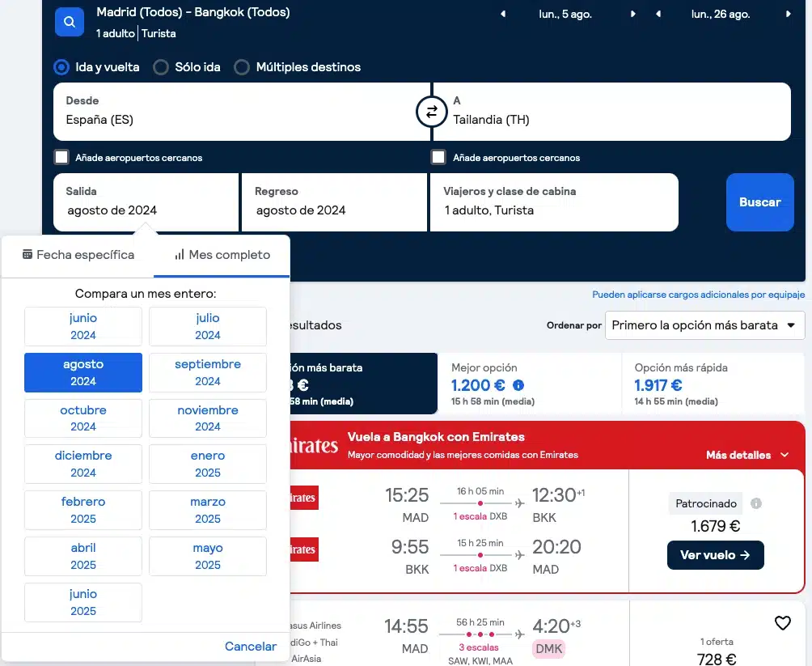Check Añade aeropuertos cercanos under Tailandia destination

point(438,157)
